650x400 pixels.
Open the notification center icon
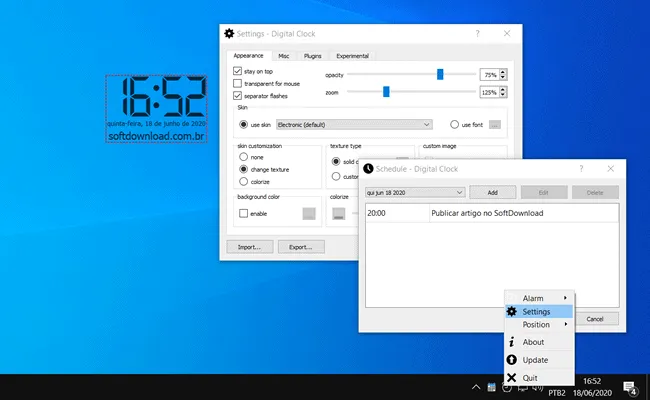(x=630, y=388)
